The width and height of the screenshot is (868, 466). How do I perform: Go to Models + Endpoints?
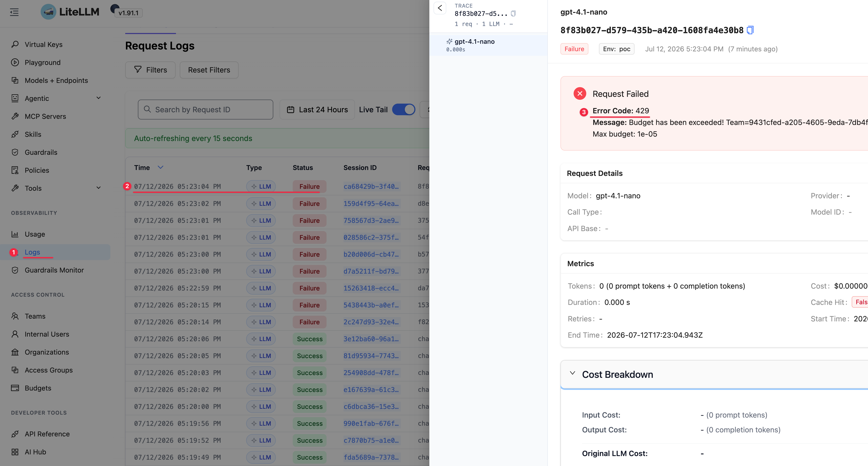pyautogui.click(x=56, y=80)
